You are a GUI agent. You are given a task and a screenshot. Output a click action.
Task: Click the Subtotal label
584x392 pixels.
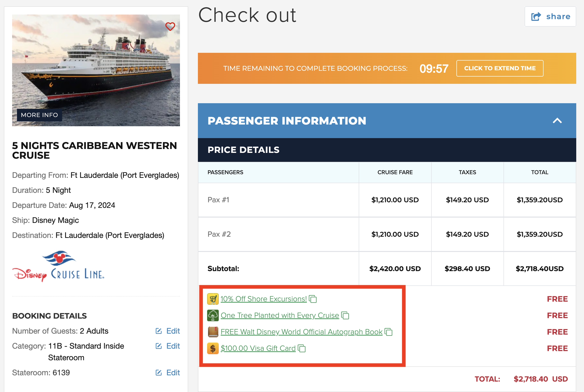223,269
